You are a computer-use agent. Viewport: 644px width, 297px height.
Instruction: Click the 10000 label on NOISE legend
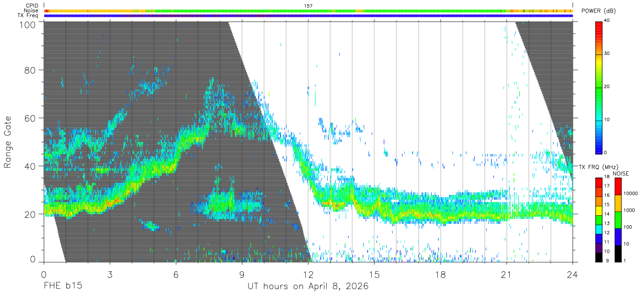(x=630, y=194)
